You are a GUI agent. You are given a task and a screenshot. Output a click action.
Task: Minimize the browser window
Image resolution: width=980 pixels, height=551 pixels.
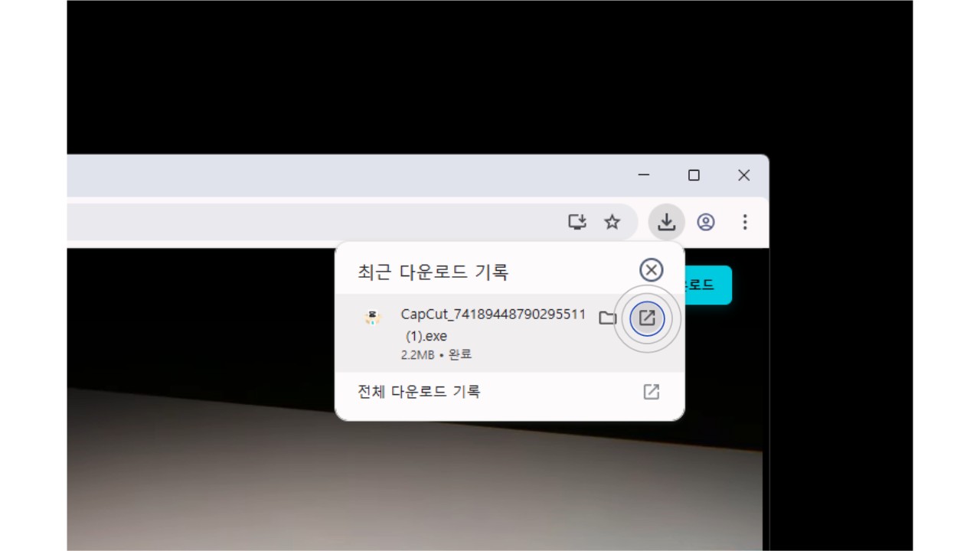(644, 175)
